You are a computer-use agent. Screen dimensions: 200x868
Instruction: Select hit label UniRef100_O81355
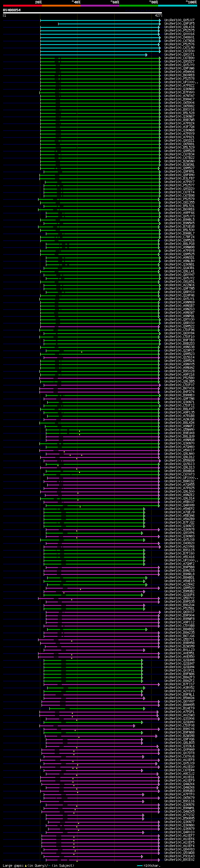[179, 202]
